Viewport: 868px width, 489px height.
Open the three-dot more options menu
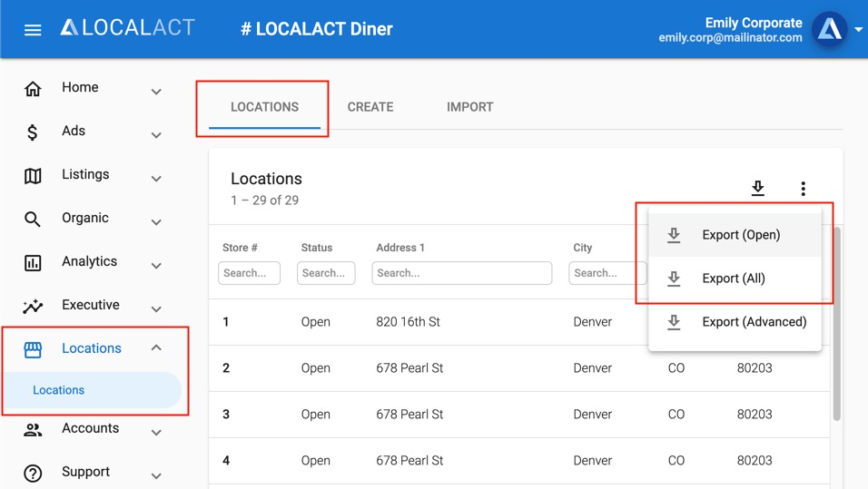pyautogui.click(x=804, y=189)
